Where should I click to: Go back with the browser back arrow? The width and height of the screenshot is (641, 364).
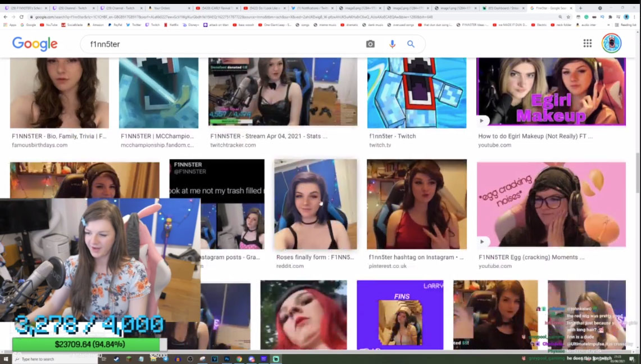pyautogui.click(x=5, y=17)
